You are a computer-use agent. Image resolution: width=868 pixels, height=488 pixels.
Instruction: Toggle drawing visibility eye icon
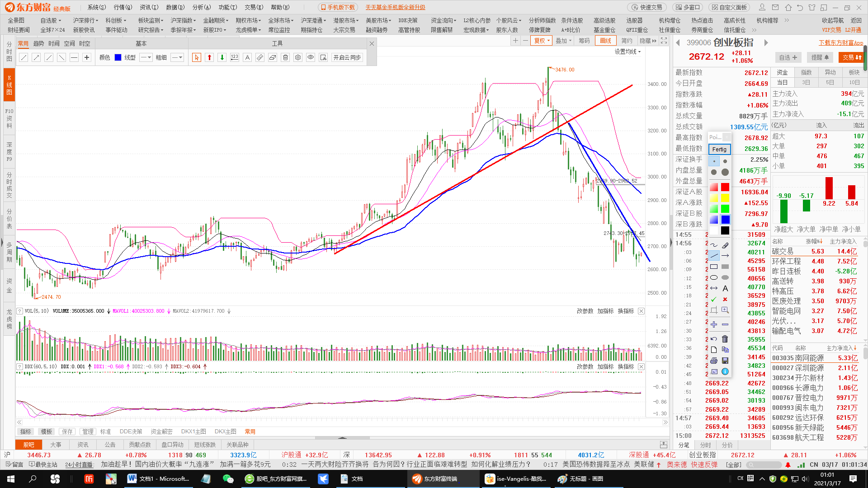(311, 57)
